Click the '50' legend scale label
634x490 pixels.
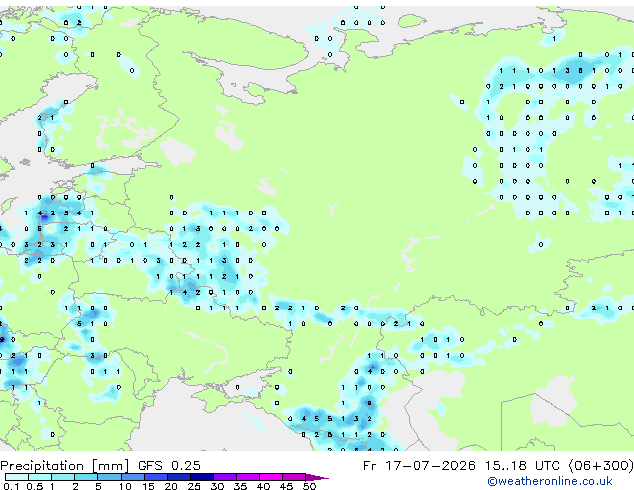(309, 486)
